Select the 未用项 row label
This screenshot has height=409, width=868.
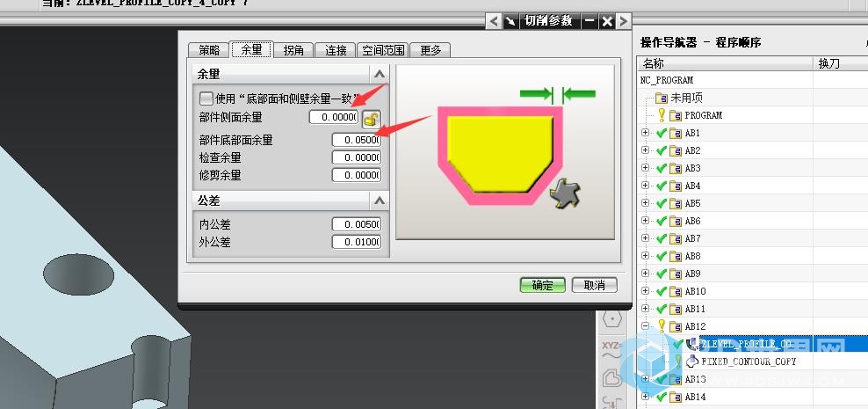[x=686, y=99]
